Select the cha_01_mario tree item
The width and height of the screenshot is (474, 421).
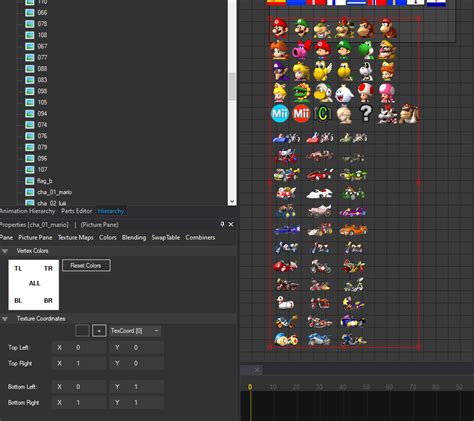[x=48, y=192]
